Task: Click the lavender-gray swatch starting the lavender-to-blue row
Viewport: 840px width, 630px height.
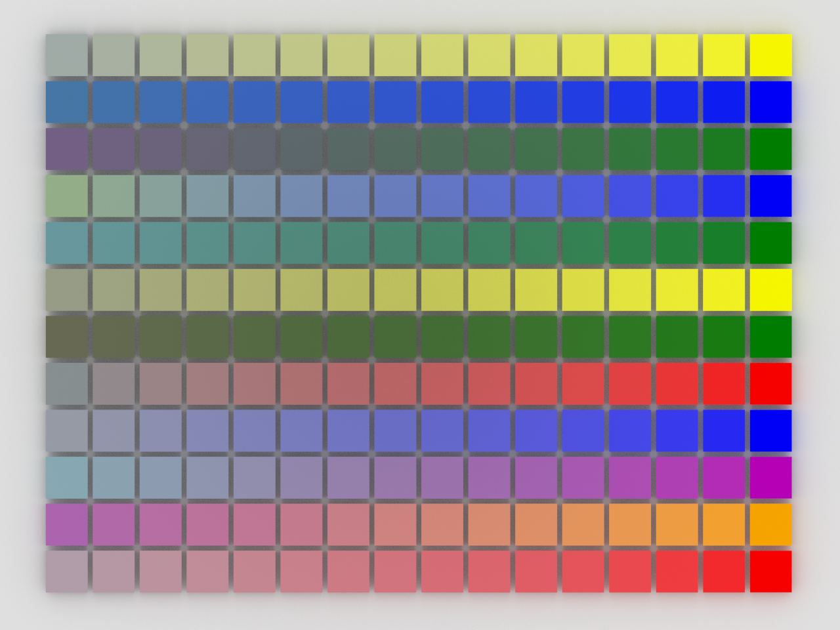Action: coord(66,430)
